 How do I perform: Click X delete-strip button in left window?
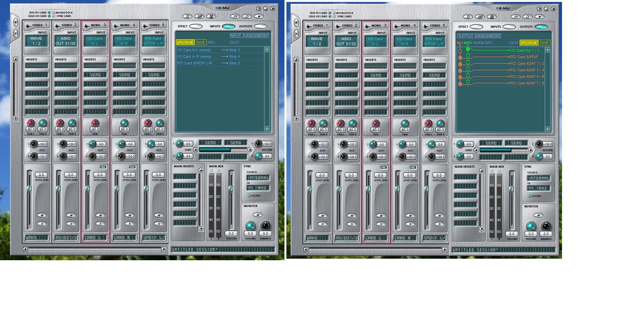(x=16, y=34)
